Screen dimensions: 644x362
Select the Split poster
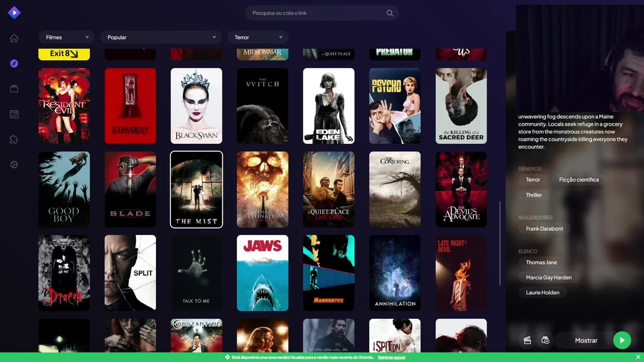tap(130, 273)
